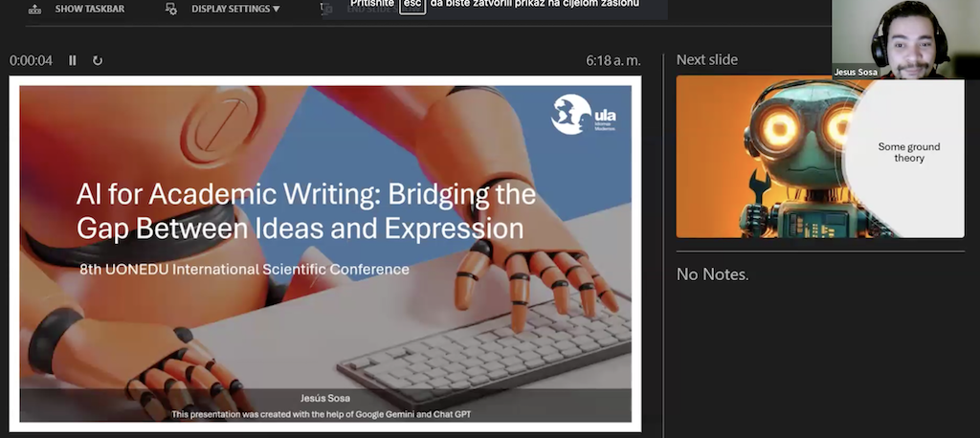Open the DISPLAY SETTINGS menu text
980x438 pixels.
coord(231,9)
